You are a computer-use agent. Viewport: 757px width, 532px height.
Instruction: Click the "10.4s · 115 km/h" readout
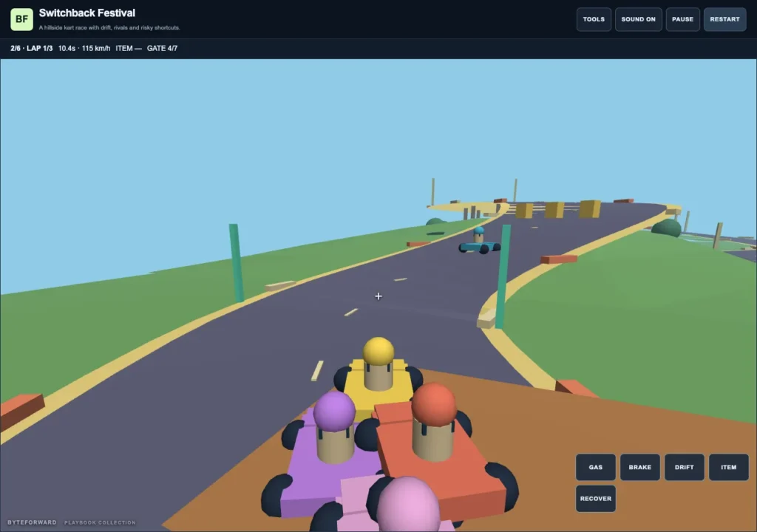coord(84,48)
